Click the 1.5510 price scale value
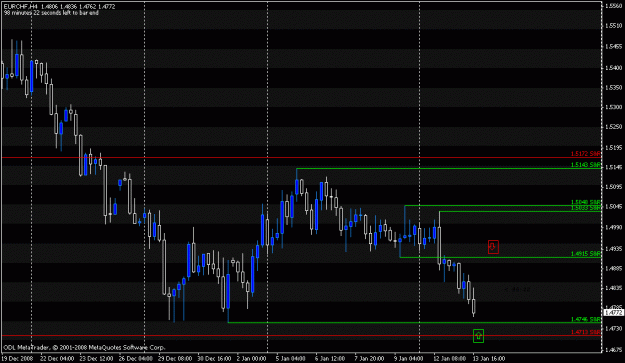The image size is (625, 363). (x=614, y=26)
